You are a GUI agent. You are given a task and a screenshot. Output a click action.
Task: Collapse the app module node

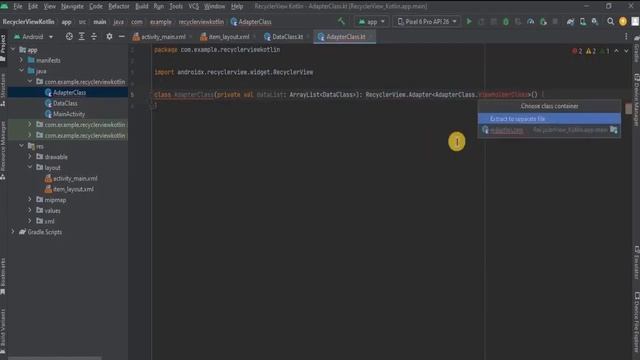(x=13, y=49)
